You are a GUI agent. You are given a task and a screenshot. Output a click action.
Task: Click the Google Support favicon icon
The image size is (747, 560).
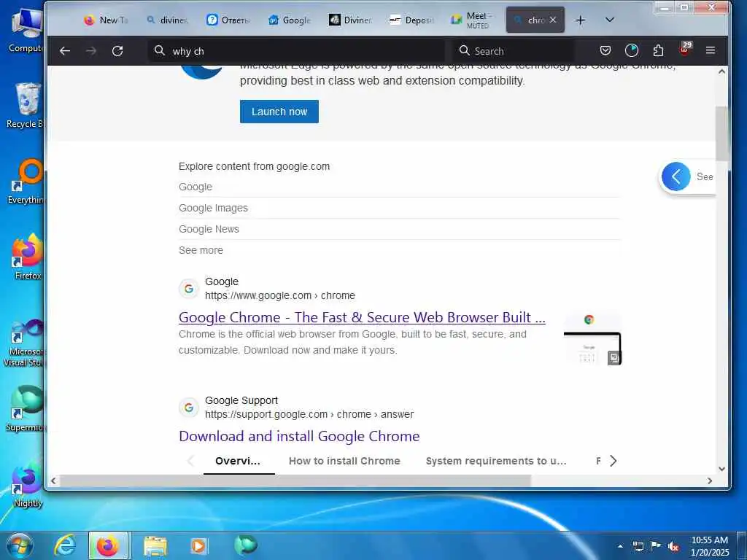(189, 408)
